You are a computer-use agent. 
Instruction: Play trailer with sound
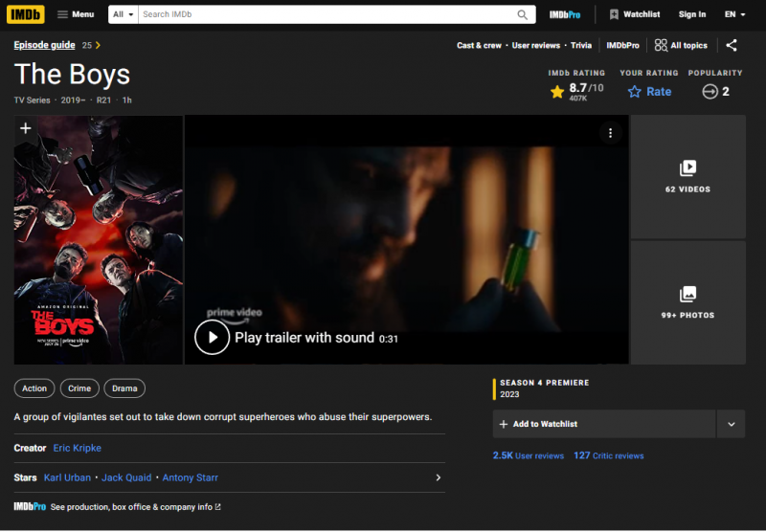coord(296,338)
